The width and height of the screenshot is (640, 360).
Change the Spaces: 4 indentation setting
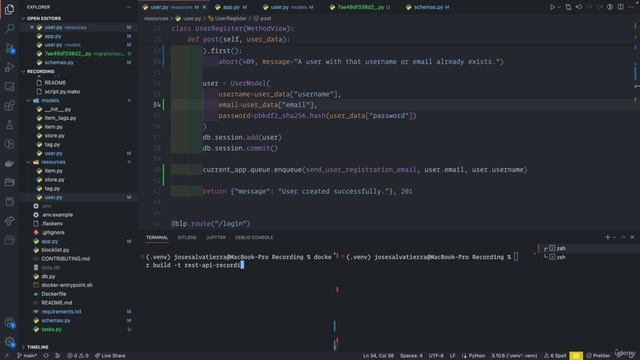pyautogui.click(x=411, y=356)
